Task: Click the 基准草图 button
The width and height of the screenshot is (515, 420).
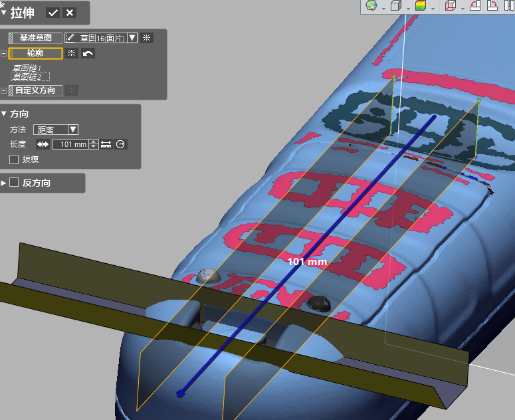Action: coord(35,38)
